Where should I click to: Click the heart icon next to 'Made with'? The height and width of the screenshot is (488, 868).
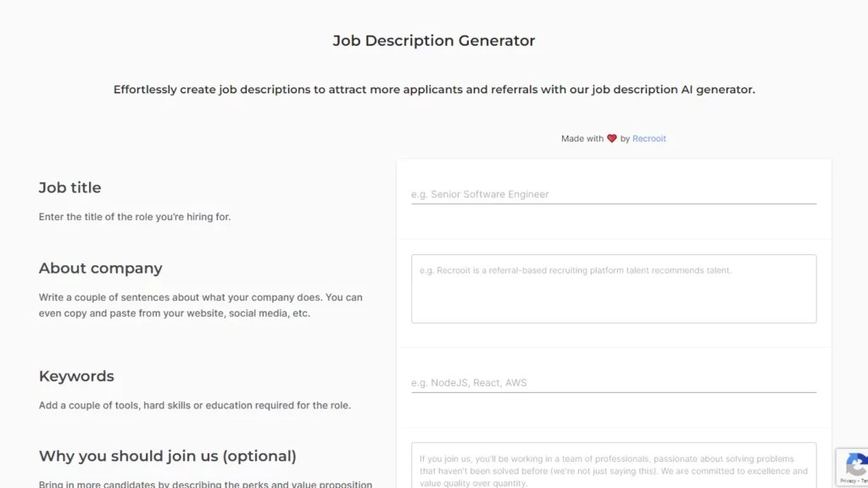point(612,137)
